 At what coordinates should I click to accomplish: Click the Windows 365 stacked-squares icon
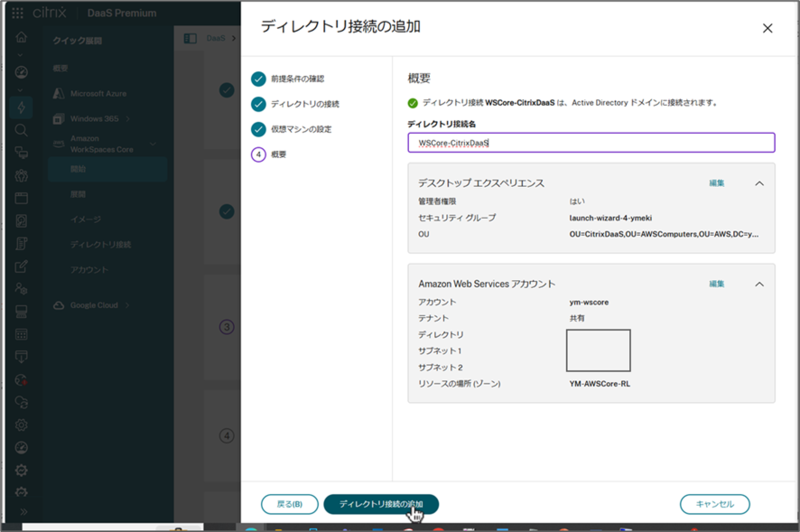(x=59, y=119)
